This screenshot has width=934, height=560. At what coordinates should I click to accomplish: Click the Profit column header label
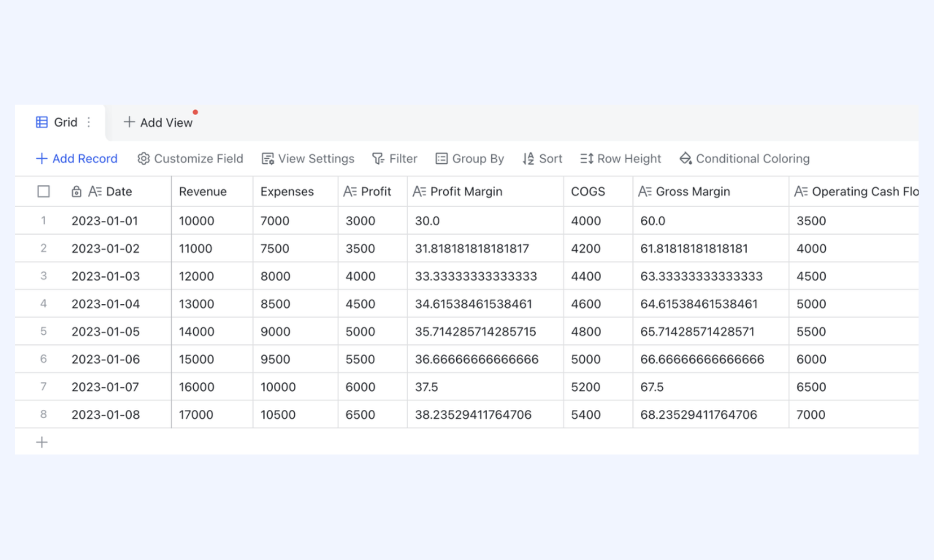pos(376,191)
